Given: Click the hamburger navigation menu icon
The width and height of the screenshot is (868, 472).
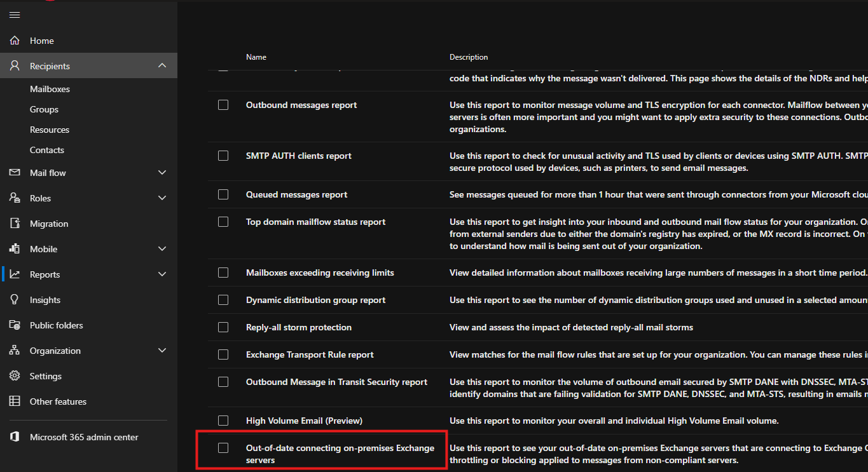Looking at the screenshot, I should pos(15,15).
